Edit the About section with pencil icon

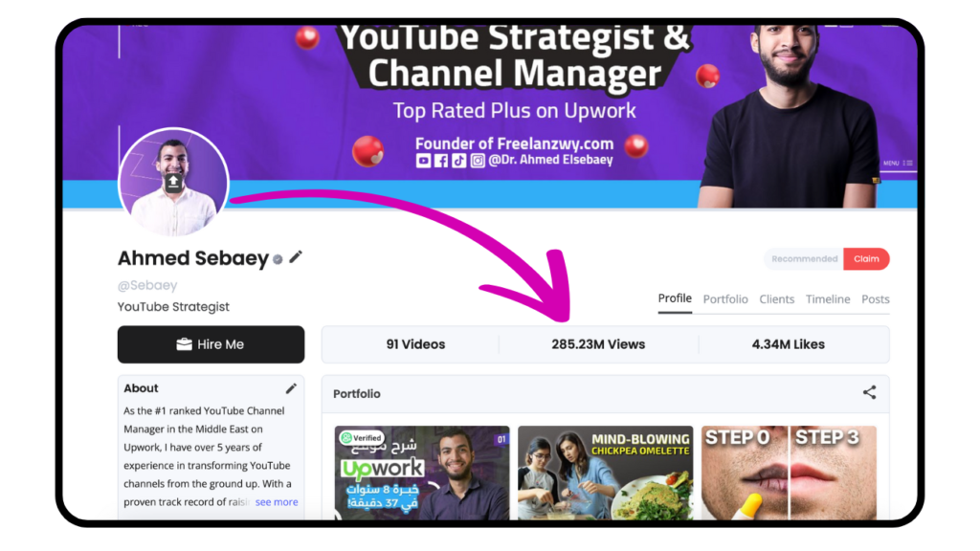pyautogui.click(x=291, y=388)
